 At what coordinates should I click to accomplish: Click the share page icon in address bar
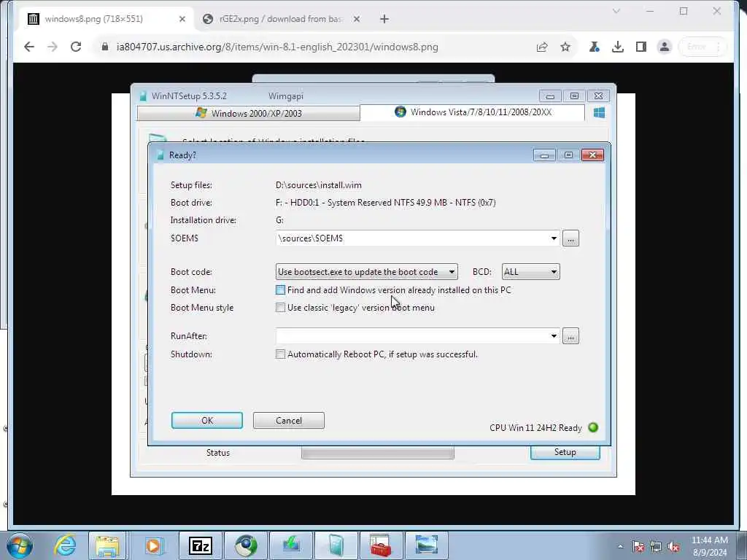tap(542, 47)
